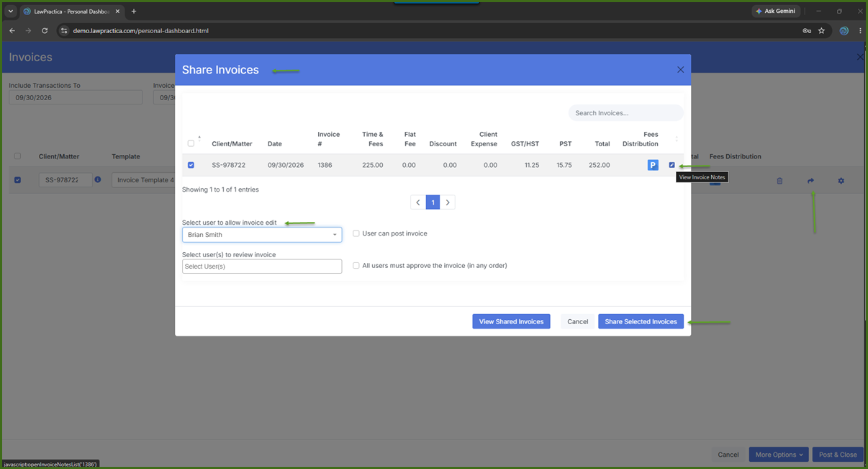The height and width of the screenshot is (469, 868).
Task: Open the Chrome three-dot menu
Action: (860, 31)
